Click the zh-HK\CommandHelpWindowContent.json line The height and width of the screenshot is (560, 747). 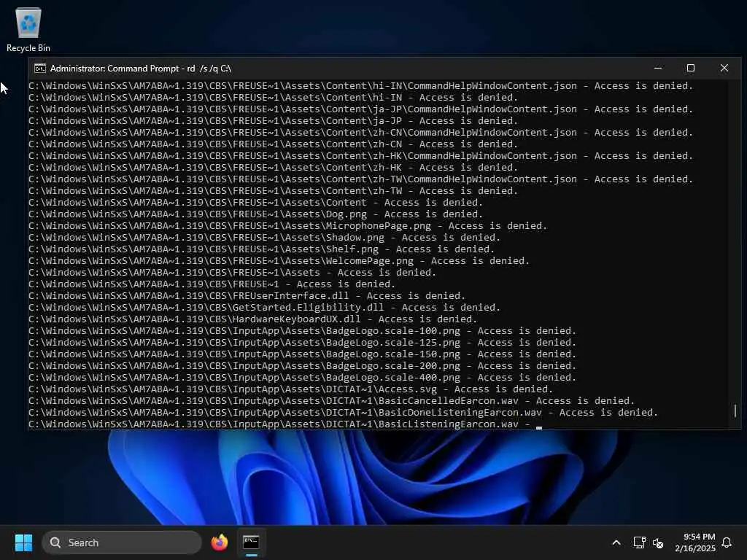[x=360, y=156]
